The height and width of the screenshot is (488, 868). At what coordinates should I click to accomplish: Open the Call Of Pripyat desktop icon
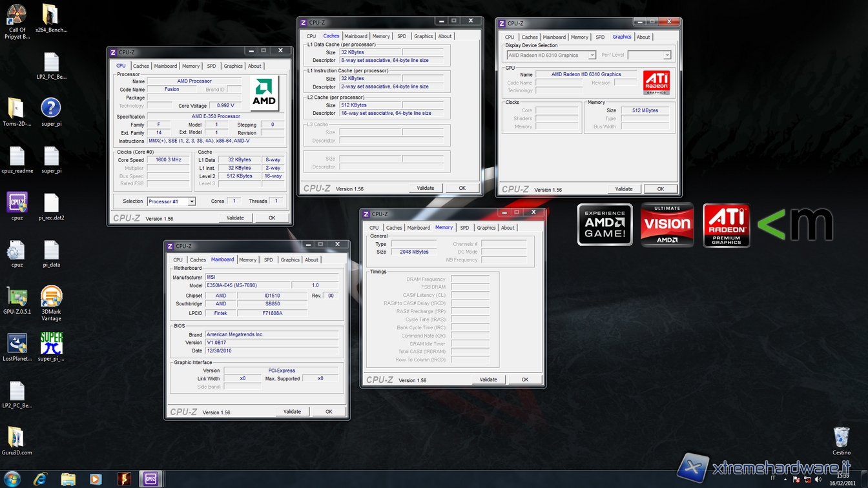(17, 14)
